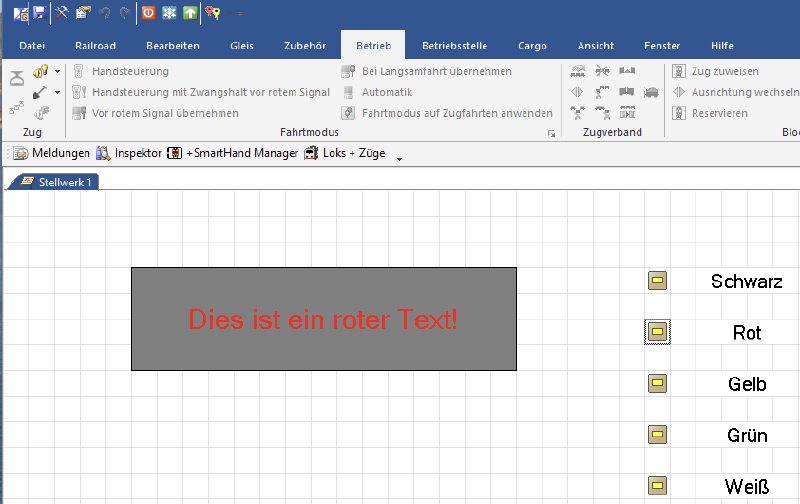Click the red power stop icon
This screenshot has height=504, width=800.
point(148,13)
